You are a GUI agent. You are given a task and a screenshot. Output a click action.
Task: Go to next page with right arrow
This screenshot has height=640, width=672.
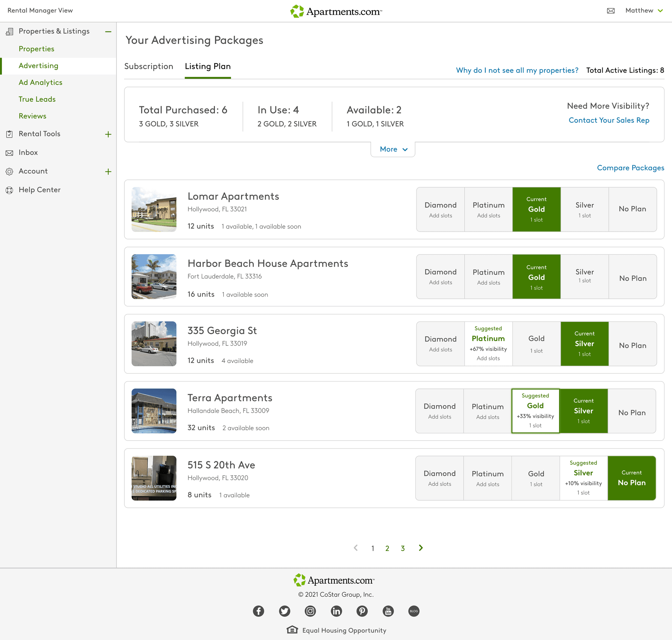[x=420, y=548]
